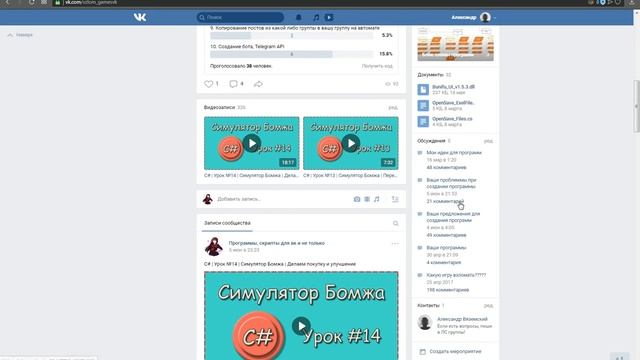Open extra post options icon
This screenshot has width=640, height=360.
tap(395, 199)
